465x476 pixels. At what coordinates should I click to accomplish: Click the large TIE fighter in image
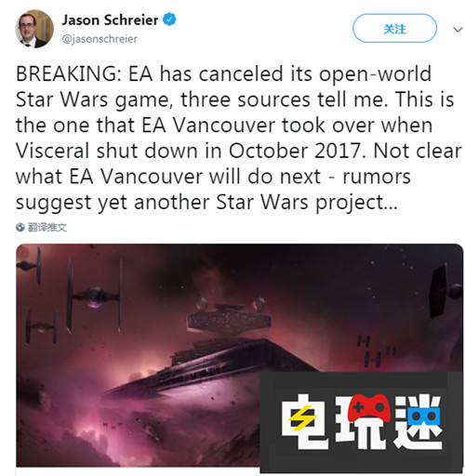[x=94, y=296]
